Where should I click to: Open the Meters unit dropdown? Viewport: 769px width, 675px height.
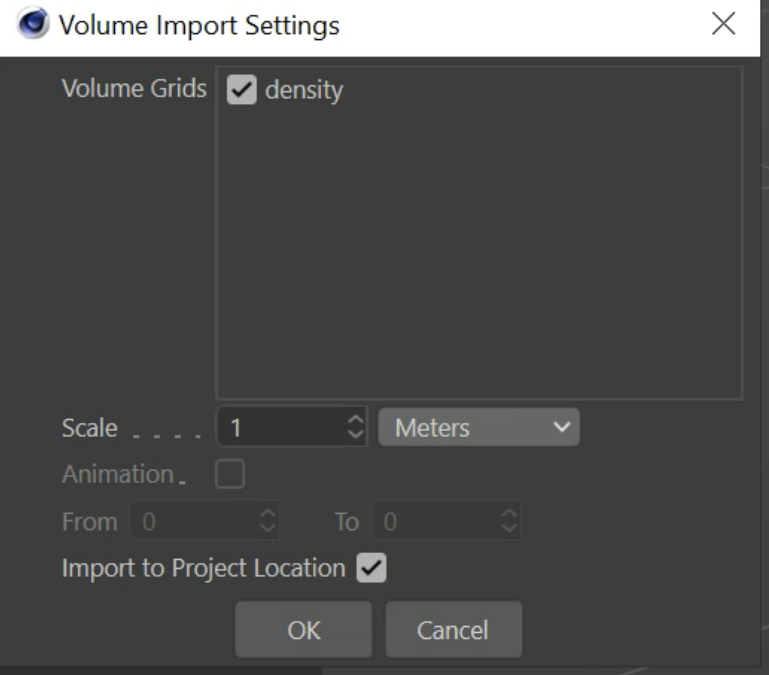click(x=479, y=428)
